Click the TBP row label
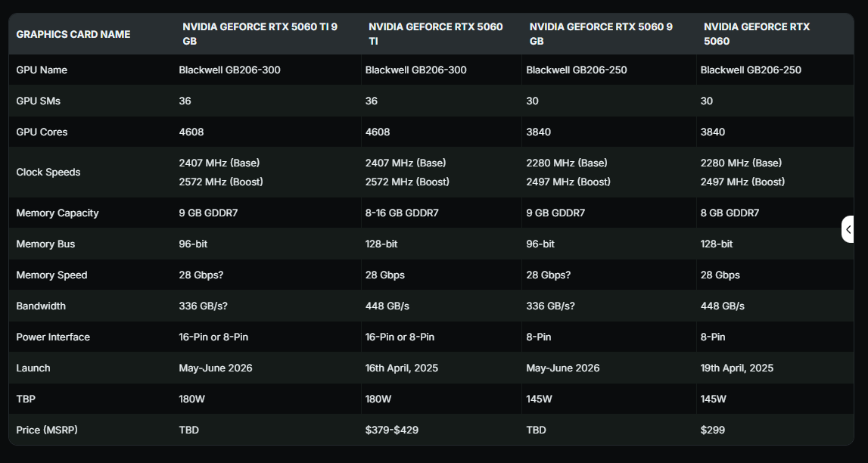The width and height of the screenshot is (868, 463). pyautogui.click(x=26, y=399)
